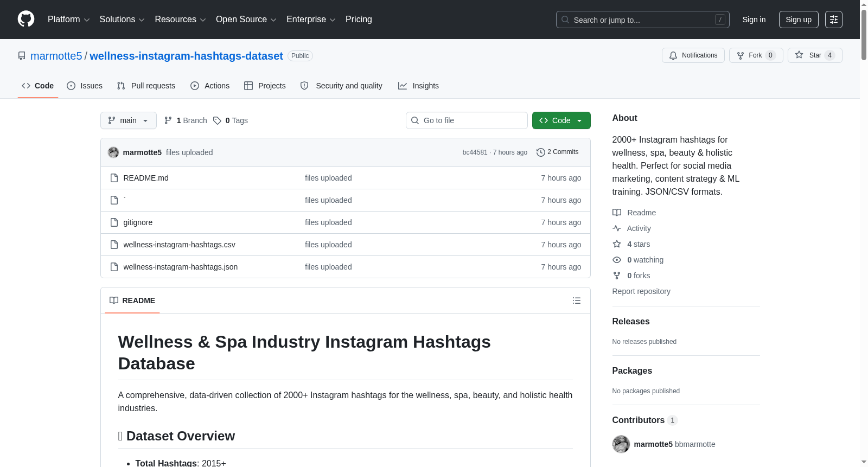Click Report repository link
Screen dimensions: 868x467
[x=641, y=291]
